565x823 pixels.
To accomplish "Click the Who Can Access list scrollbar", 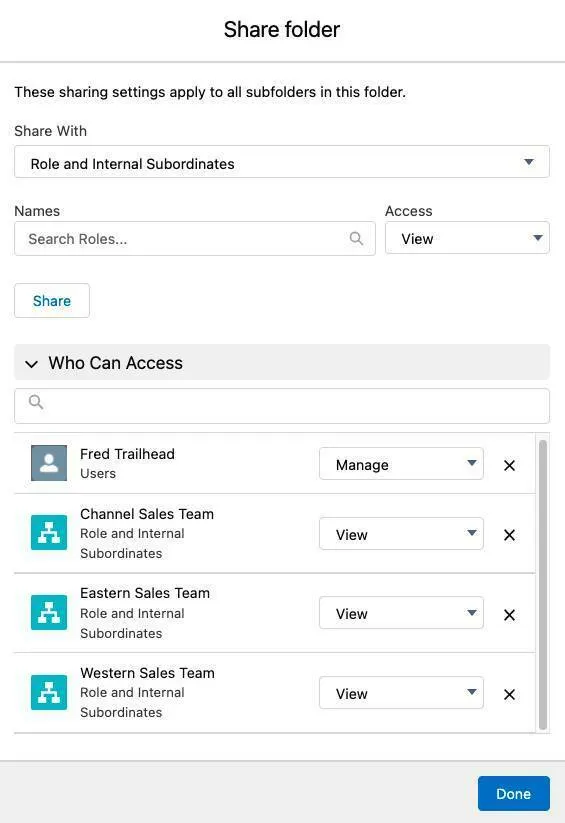I will tap(542, 585).
